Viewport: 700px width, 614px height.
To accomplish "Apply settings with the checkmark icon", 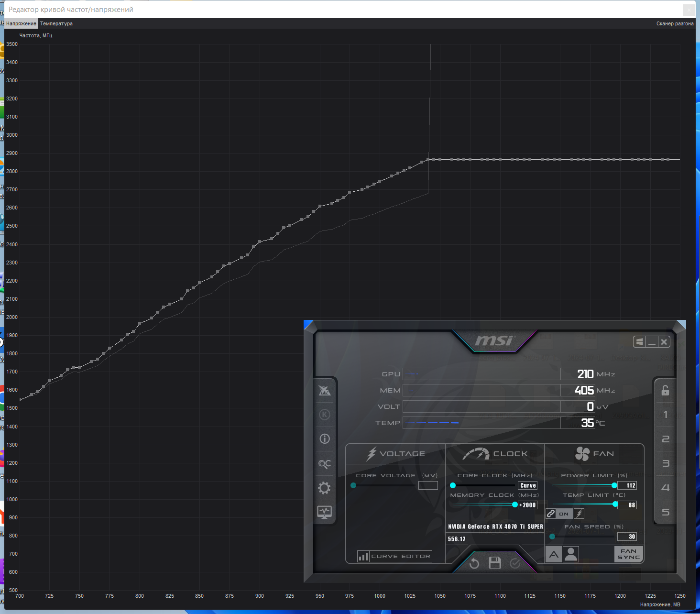I will click(x=515, y=563).
